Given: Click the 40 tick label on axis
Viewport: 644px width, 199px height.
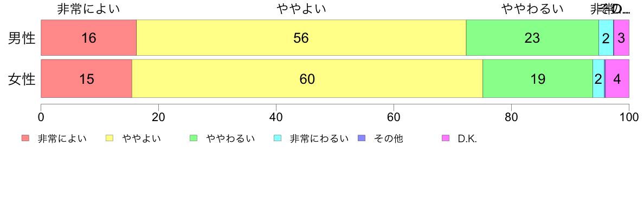Looking at the screenshot, I should (x=276, y=117).
